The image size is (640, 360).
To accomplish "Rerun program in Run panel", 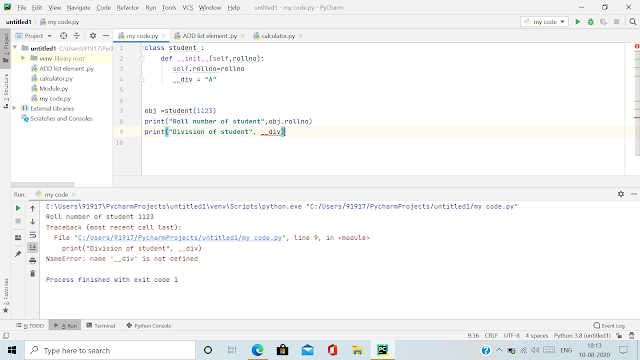I will pos(18,208).
